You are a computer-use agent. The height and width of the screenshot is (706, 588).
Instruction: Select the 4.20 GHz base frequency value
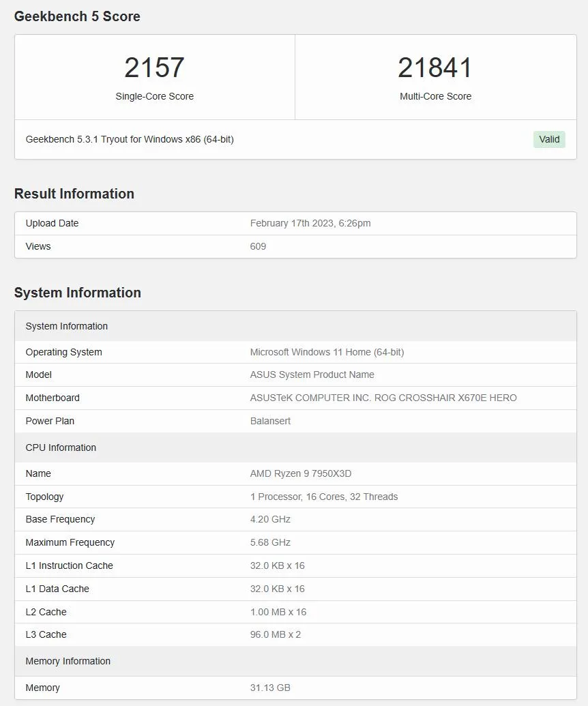point(270,520)
